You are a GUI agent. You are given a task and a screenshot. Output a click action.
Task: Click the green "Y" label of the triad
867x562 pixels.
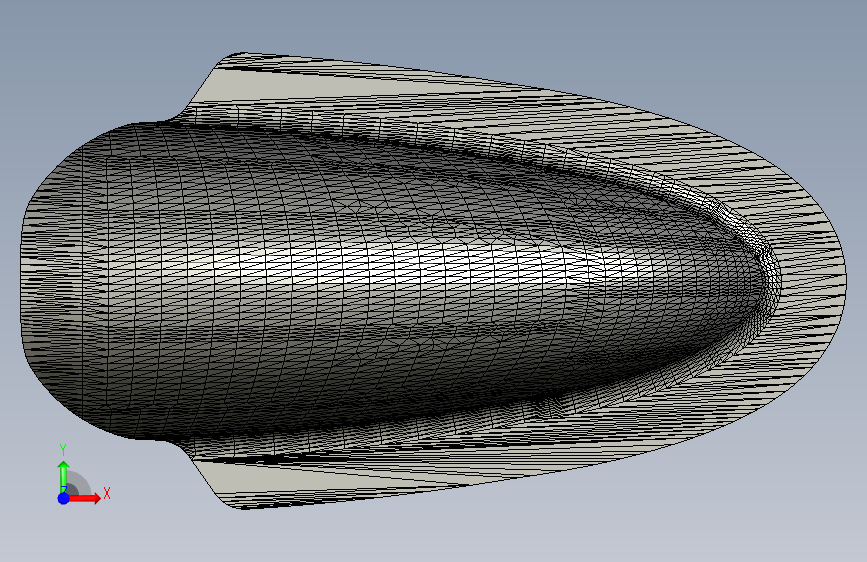(x=63, y=450)
